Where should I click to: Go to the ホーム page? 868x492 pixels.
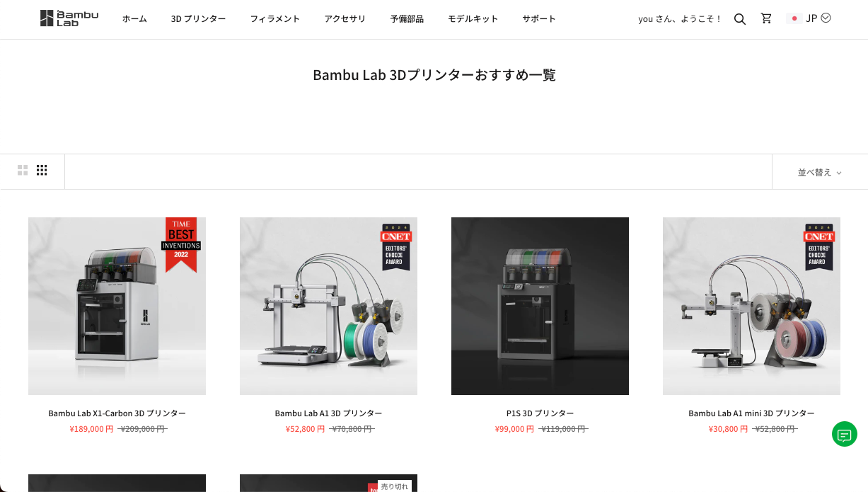[134, 19]
